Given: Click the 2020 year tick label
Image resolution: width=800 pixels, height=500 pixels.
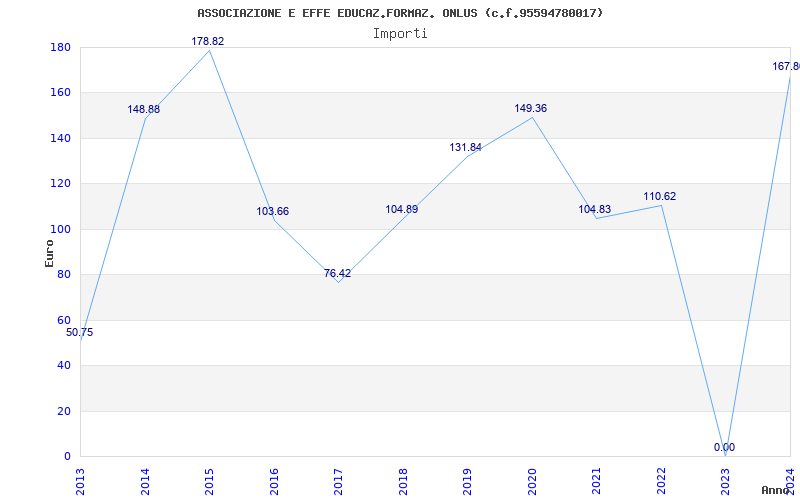Looking at the screenshot, I should pos(532,481).
